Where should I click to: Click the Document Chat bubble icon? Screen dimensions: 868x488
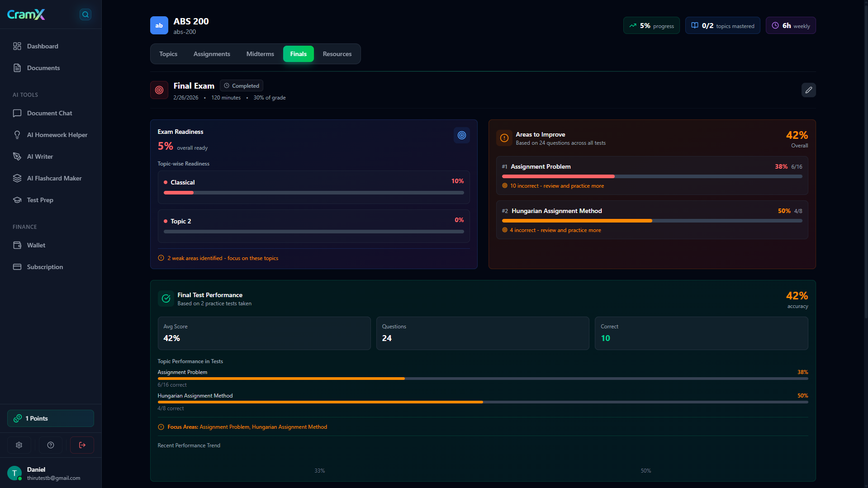pyautogui.click(x=17, y=113)
